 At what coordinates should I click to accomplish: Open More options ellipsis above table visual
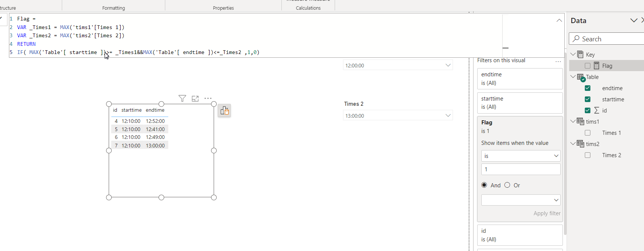[208, 98]
